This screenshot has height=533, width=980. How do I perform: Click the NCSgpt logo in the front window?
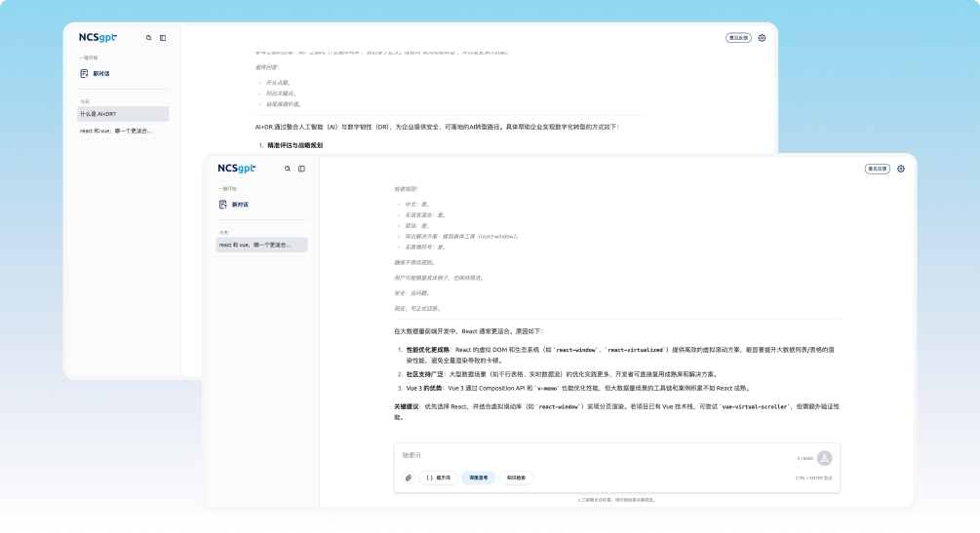(236, 169)
